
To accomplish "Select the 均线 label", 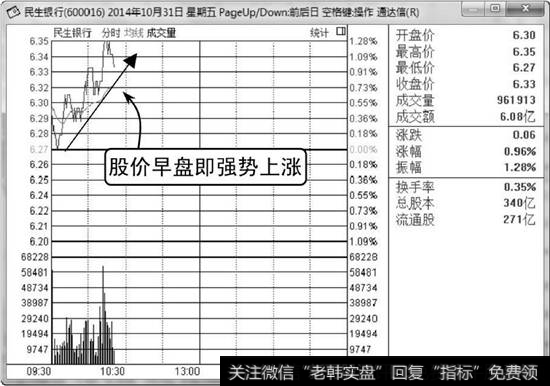I will pyautogui.click(x=134, y=33).
